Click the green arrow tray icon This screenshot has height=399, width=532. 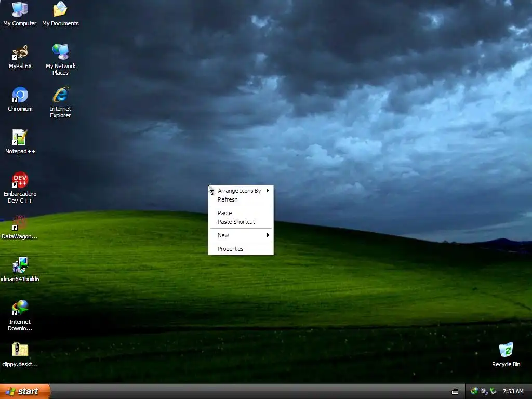pos(494,392)
